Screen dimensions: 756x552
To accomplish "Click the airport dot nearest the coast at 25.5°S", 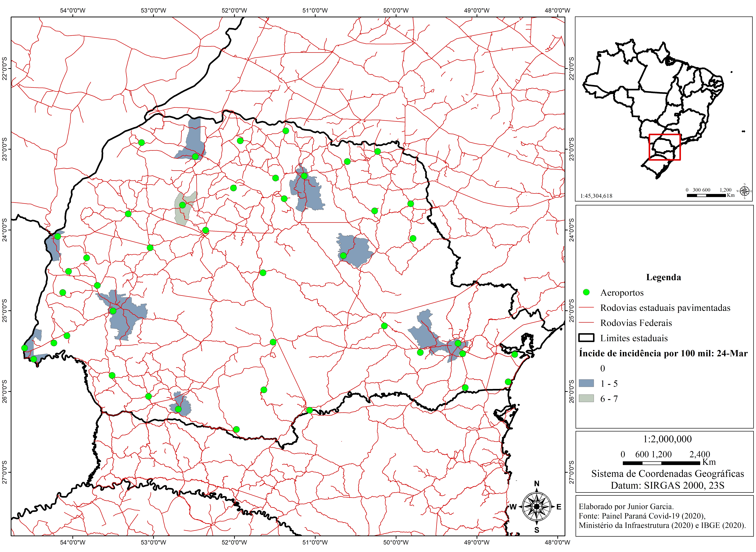I will click(515, 354).
